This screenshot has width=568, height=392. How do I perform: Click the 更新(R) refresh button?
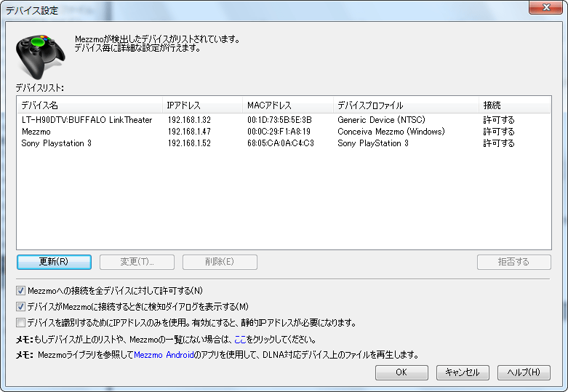54,262
